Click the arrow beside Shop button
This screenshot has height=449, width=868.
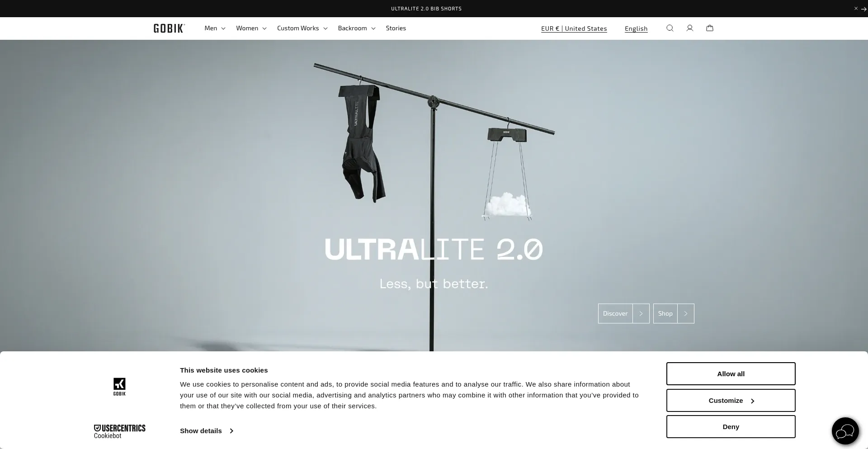click(x=686, y=313)
